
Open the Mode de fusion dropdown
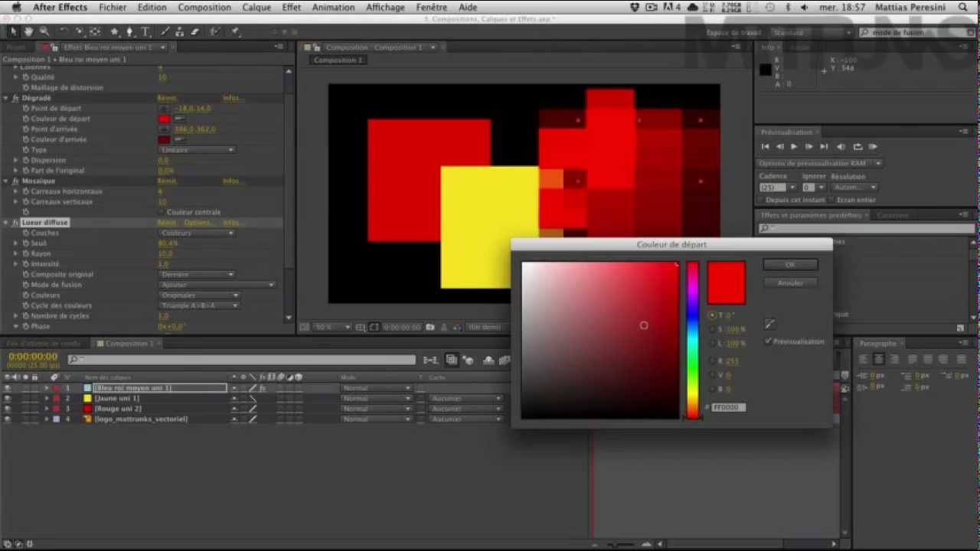(x=217, y=285)
